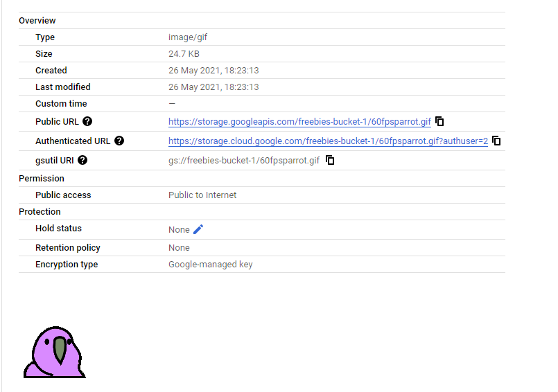
Task: Copy the gsutil URI to clipboard
Action: 330,160
